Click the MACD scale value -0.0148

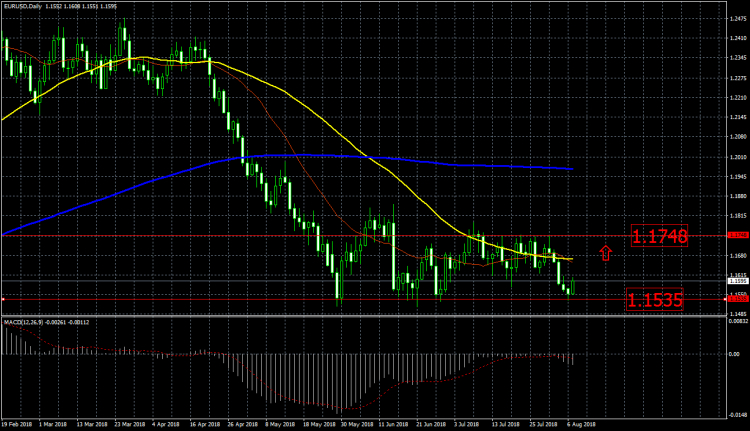coord(739,415)
